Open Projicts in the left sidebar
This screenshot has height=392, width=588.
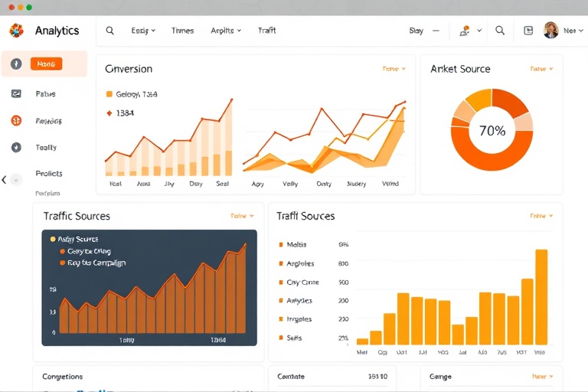49,174
